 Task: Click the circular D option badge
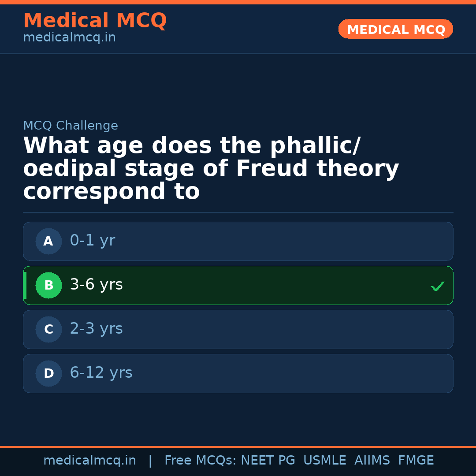pyautogui.click(x=48, y=373)
